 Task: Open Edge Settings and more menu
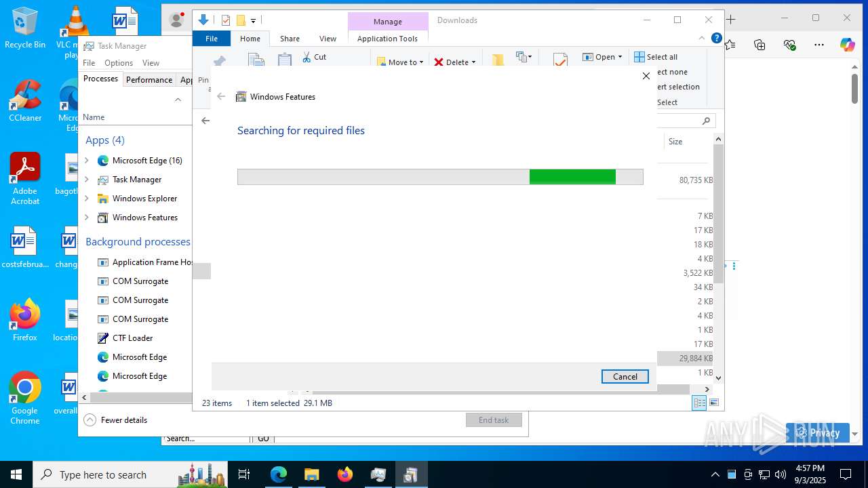coord(819,45)
